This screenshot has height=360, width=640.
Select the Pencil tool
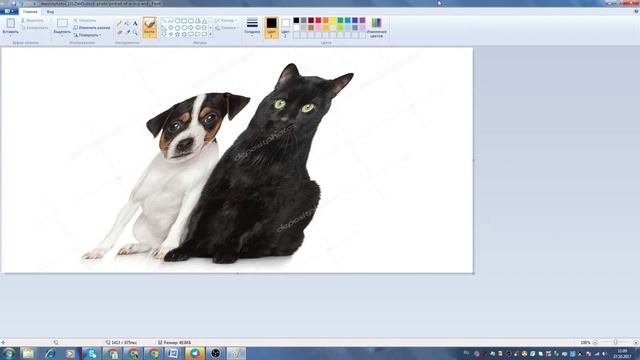[119, 24]
